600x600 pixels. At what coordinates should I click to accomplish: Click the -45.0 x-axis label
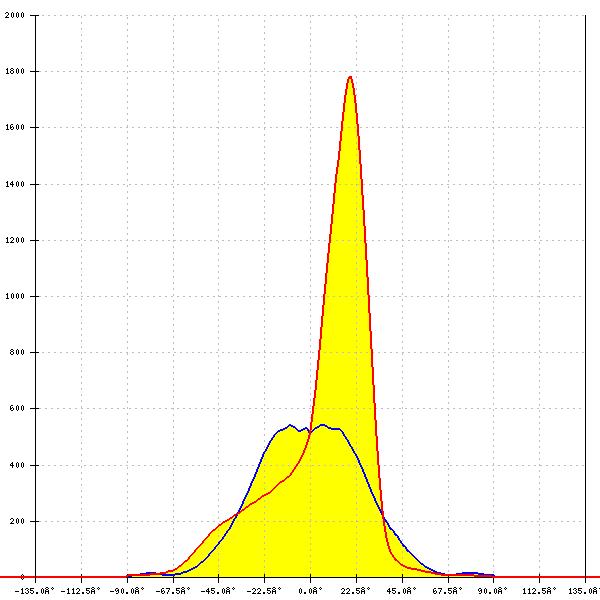tap(218, 591)
